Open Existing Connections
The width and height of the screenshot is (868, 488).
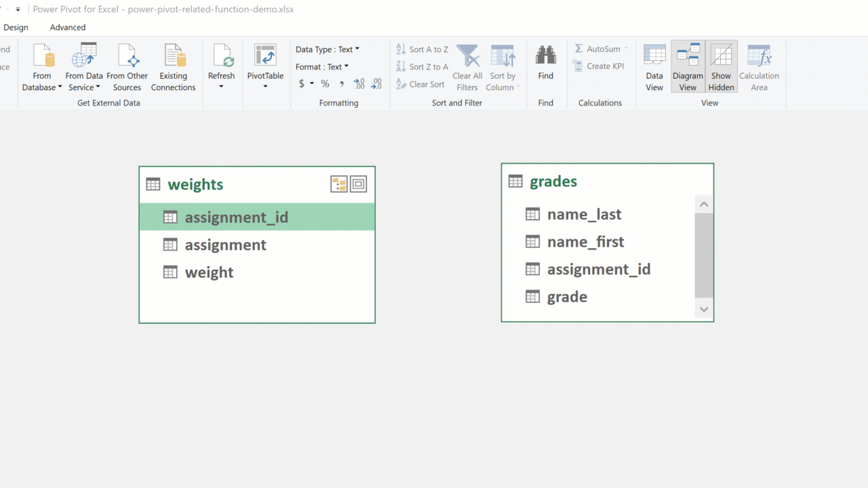pos(173,57)
